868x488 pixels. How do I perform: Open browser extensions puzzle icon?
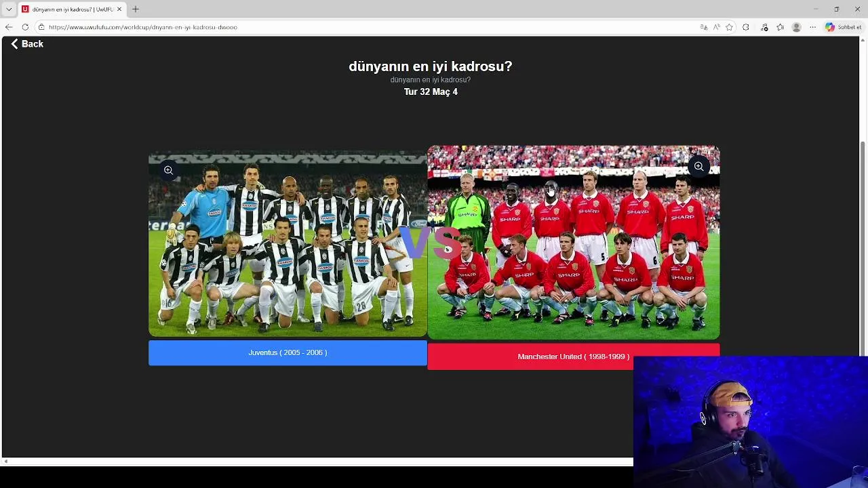[746, 27]
